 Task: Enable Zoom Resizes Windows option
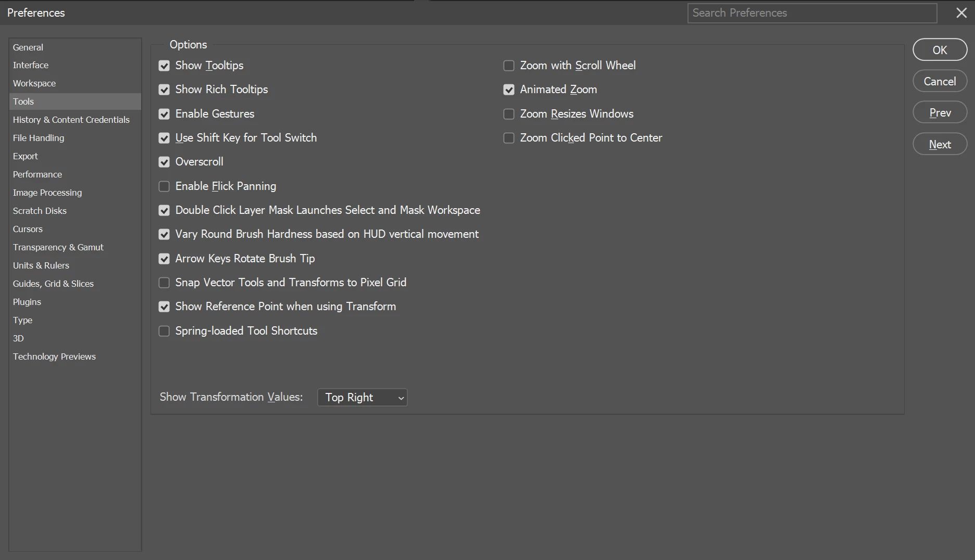[x=509, y=114]
